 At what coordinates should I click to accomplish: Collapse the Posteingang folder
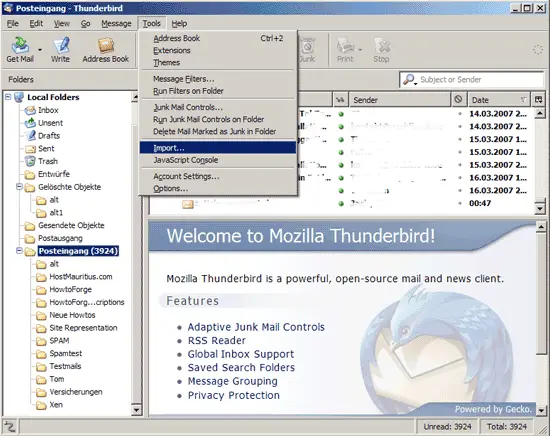(19, 250)
